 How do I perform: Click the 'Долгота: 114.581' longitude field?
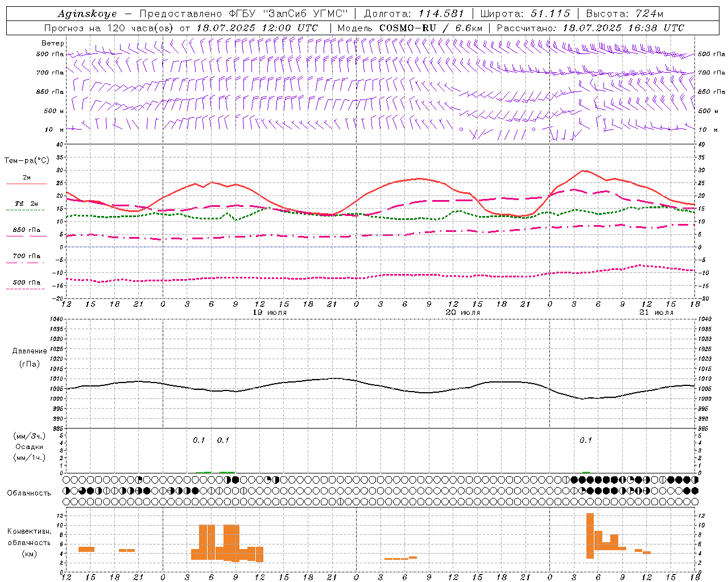coord(414,14)
